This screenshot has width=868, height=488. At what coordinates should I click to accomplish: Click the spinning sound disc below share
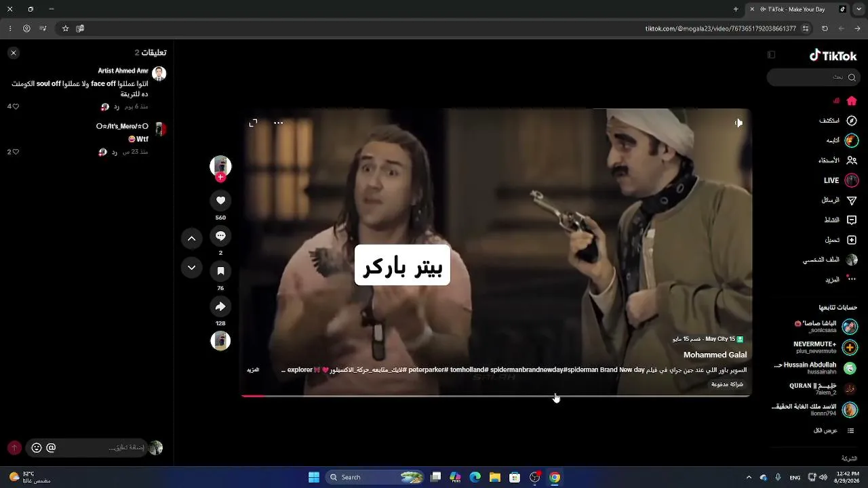click(x=220, y=340)
